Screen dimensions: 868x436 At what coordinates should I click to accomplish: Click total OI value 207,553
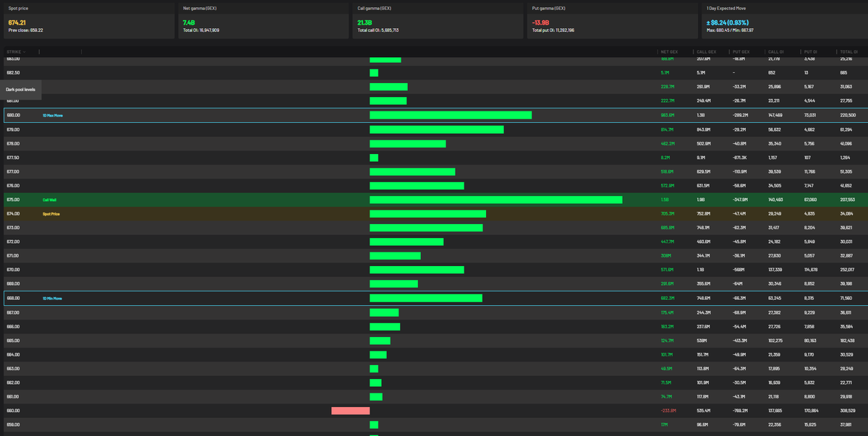(x=848, y=200)
